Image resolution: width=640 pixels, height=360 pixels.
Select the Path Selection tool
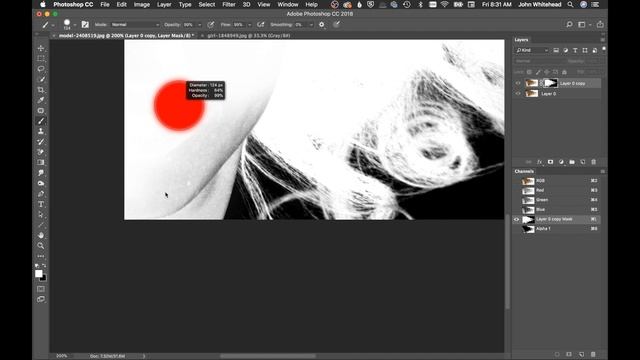pyautogui.click(x=41, y=215)
